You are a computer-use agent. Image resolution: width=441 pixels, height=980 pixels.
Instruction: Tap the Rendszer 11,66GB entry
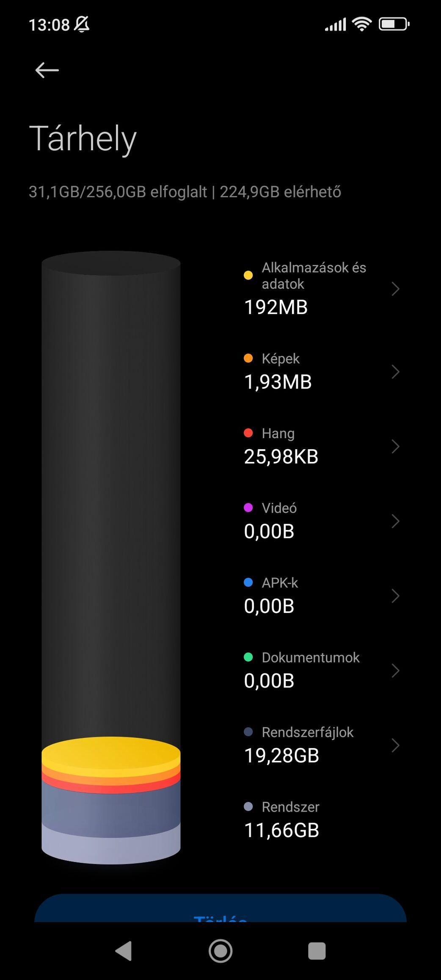(x=281, y=820)
